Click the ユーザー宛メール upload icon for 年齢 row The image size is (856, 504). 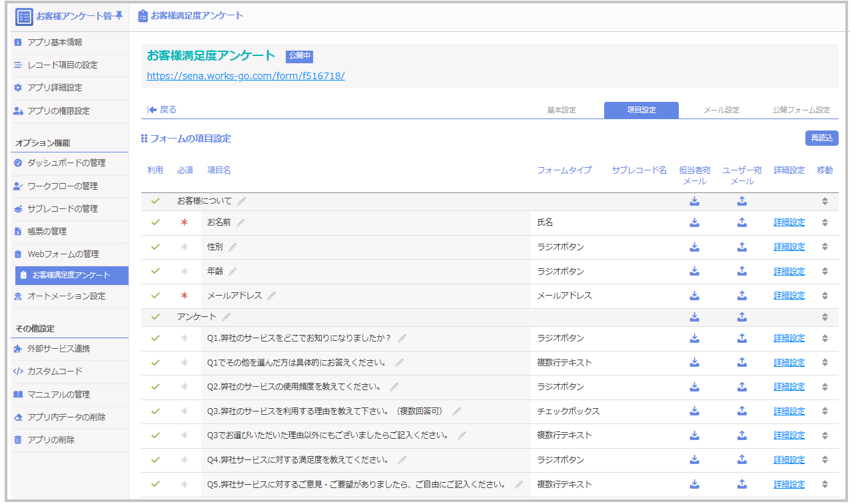[x=741, y=271]
